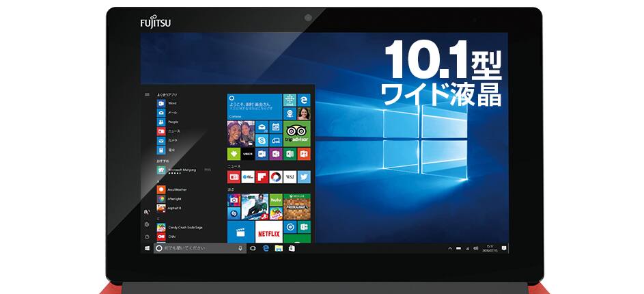Open the hulu tile
The width and height of the screenshot is (644, 294).
coord(276,200)
